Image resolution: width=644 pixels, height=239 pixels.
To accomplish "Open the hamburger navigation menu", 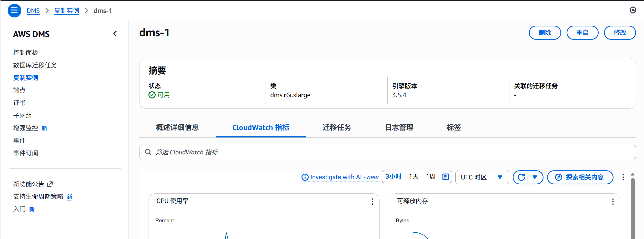I will click(x=14, y=11).
